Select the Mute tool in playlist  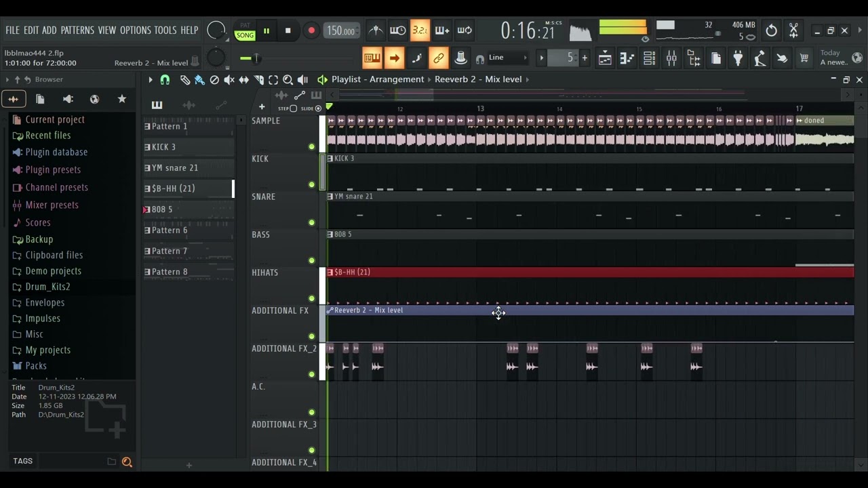pos(229,80)
